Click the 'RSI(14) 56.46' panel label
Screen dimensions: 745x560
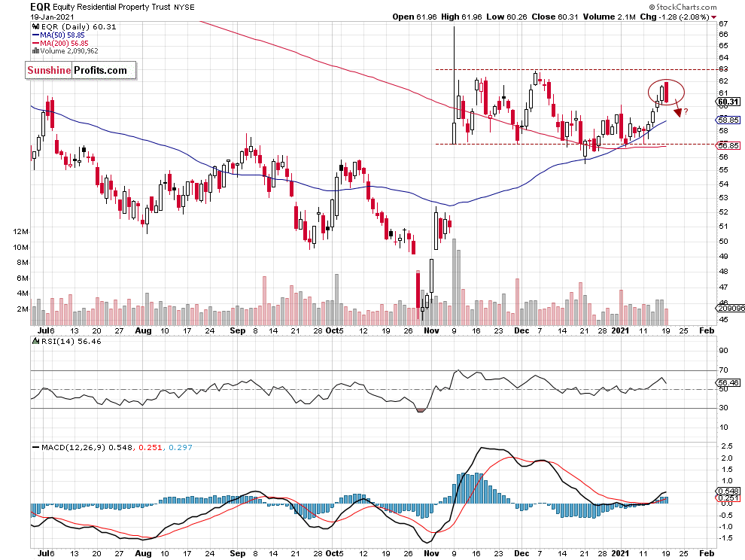tap(71, 341)
